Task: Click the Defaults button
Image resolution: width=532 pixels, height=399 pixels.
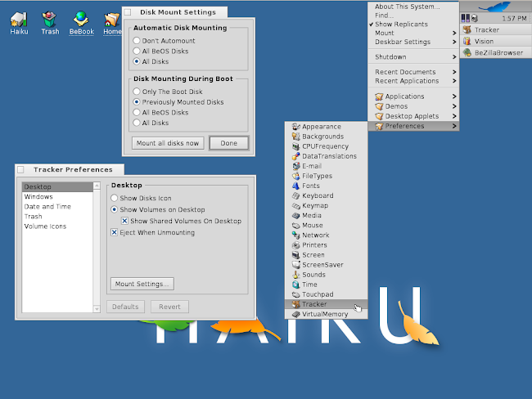Action: click(125, 307)
